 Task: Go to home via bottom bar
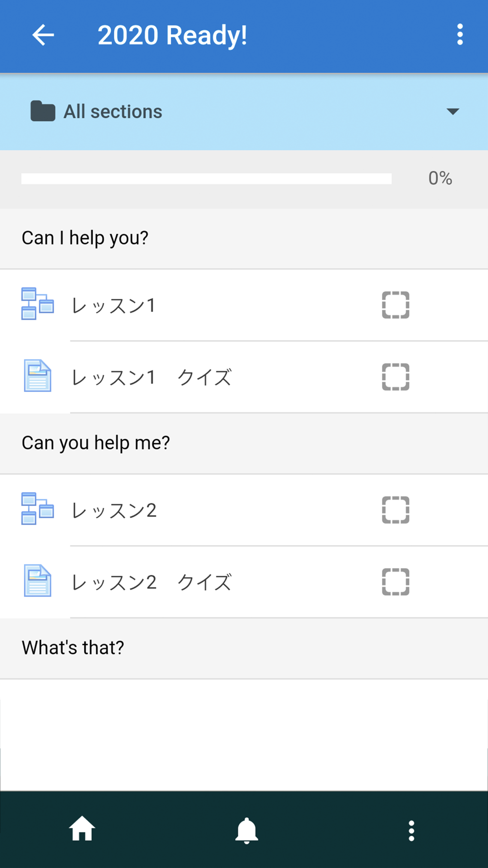(x=81, y=829)
